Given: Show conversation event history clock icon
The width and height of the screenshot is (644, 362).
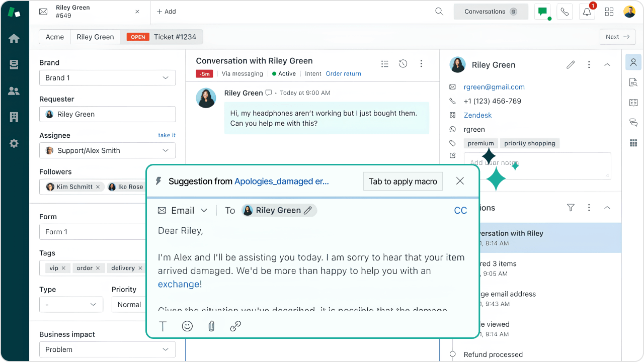Looking at the screenshot, I should tap(403, 64).
